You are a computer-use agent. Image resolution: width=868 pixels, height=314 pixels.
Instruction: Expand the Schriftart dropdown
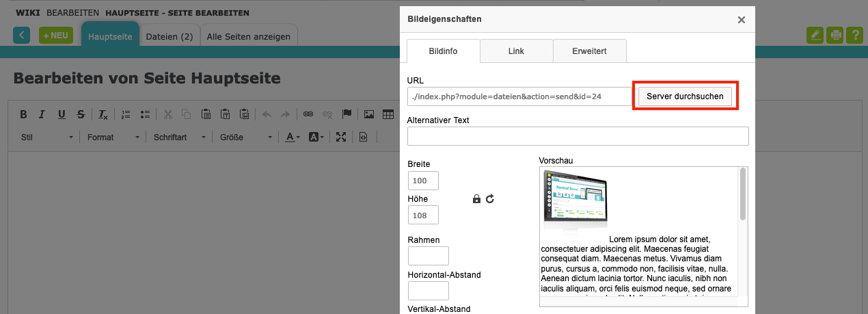[x=179, y=137]
